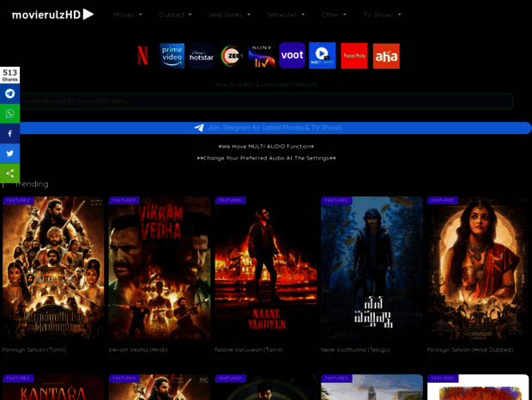Share via Facebook sidebar icon
Screen dimensions: 532x400
pyautogui.click(x=9, y=133)
